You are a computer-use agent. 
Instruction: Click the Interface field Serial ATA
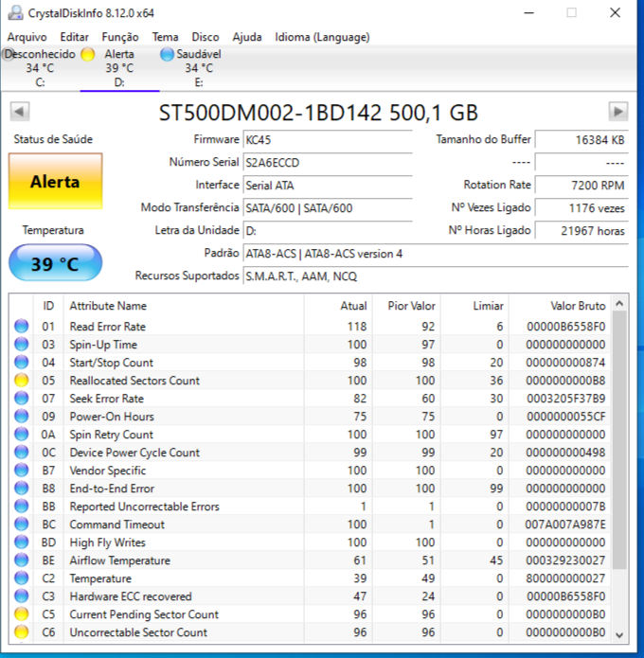coord(328,185)
